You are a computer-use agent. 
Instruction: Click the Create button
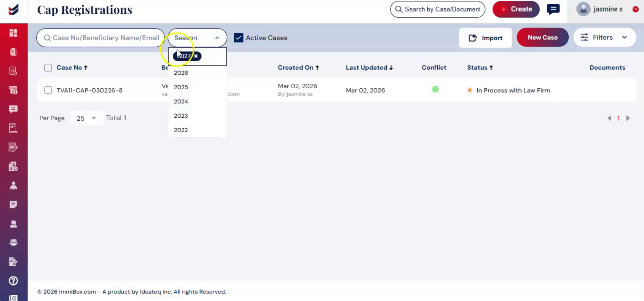[516, 9]
